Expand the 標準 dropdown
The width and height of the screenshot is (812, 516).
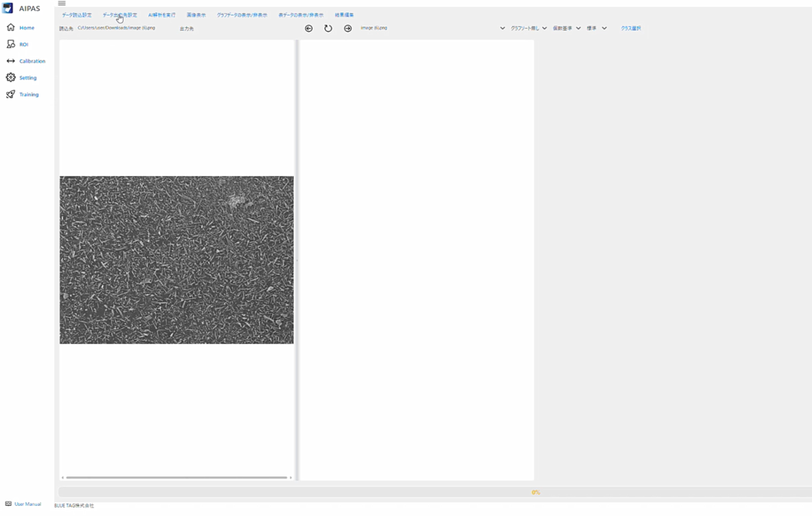click(596, 29)
